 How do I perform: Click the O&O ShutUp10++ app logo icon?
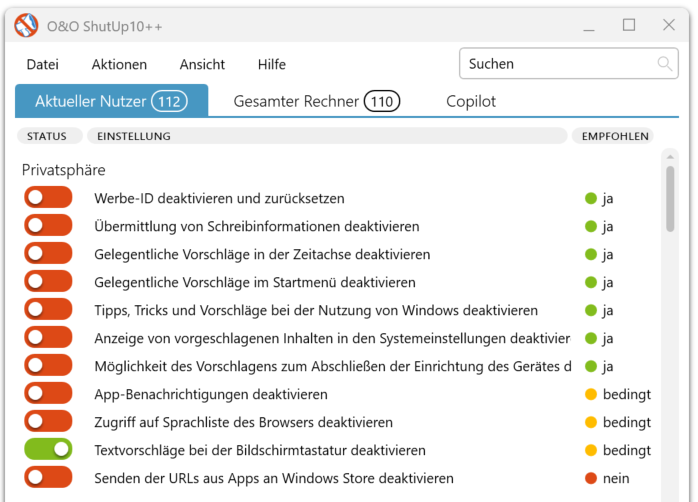(26, 26)
